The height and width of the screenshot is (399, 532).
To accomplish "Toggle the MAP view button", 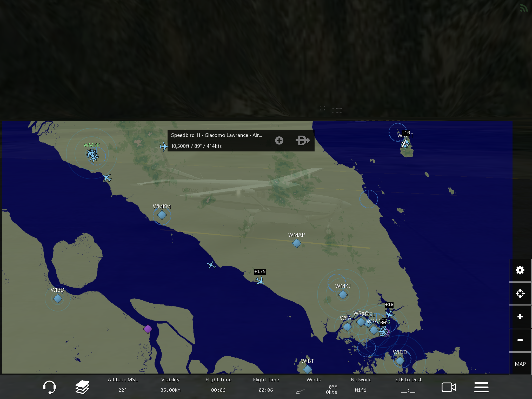I will [x=520, y=364].
